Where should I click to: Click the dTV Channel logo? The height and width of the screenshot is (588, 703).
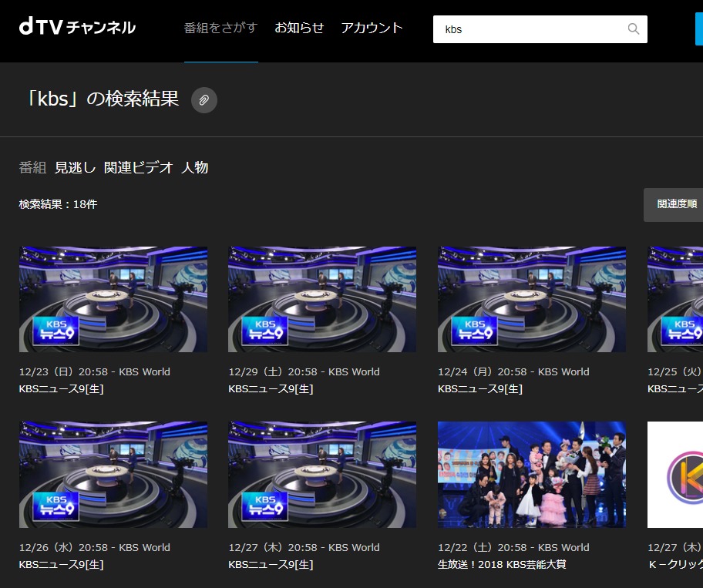[x=77, y=27]
